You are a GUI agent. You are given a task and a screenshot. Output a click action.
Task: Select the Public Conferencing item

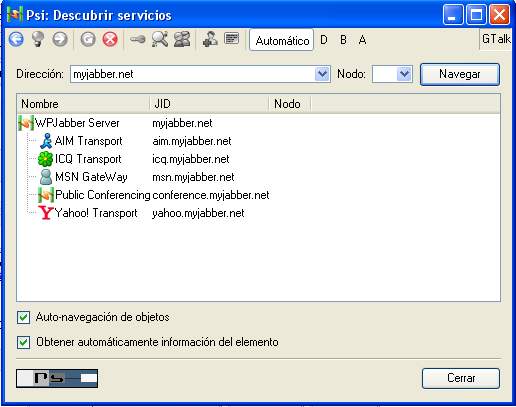(103, 195)
